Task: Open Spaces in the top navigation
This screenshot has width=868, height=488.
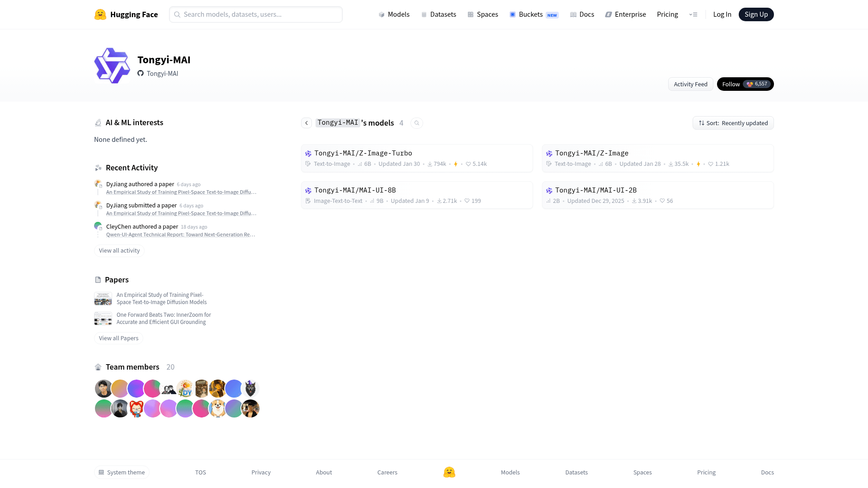Action: (483, 14)
